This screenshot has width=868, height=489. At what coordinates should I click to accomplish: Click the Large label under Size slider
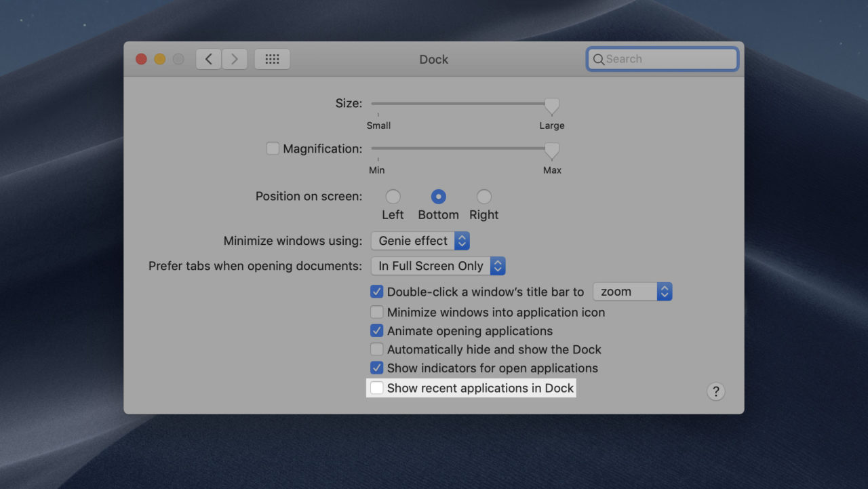(x=552, y=125)
